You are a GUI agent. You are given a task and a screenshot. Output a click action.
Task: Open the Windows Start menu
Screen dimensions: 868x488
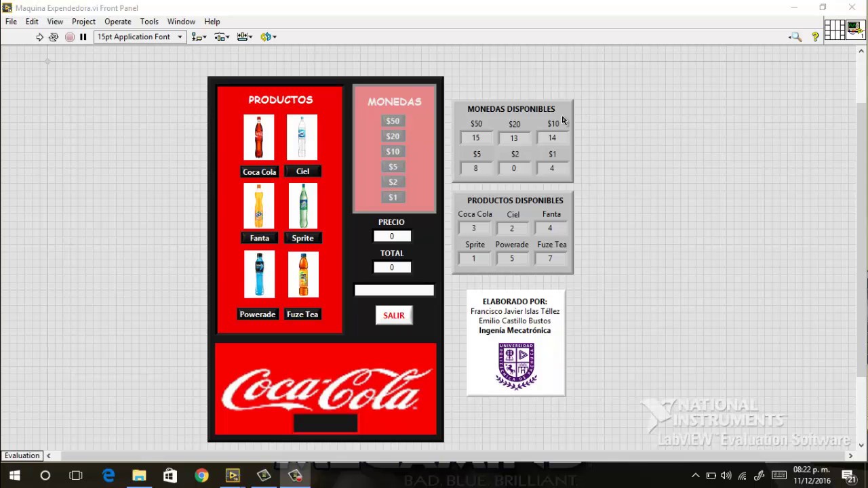14,476
